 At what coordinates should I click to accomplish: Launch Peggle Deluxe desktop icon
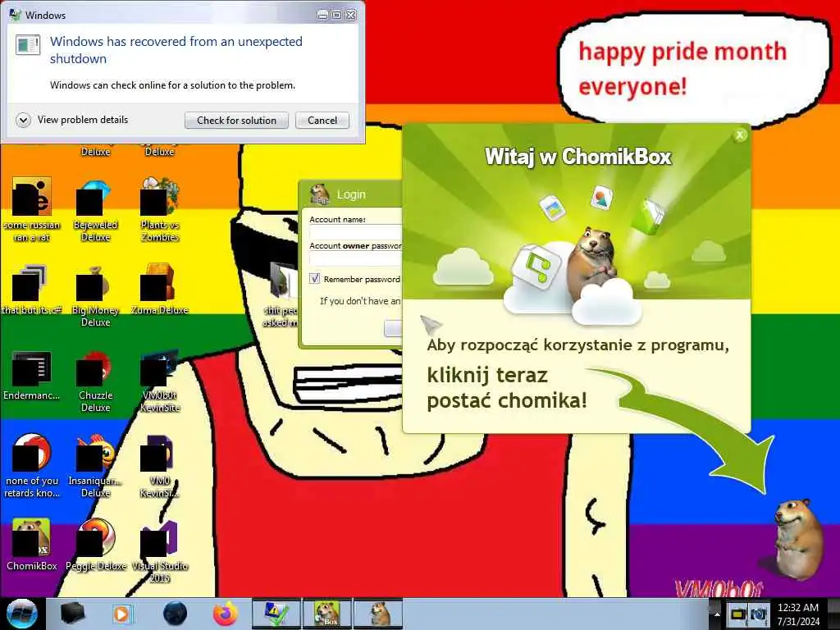tap(95, 544)
